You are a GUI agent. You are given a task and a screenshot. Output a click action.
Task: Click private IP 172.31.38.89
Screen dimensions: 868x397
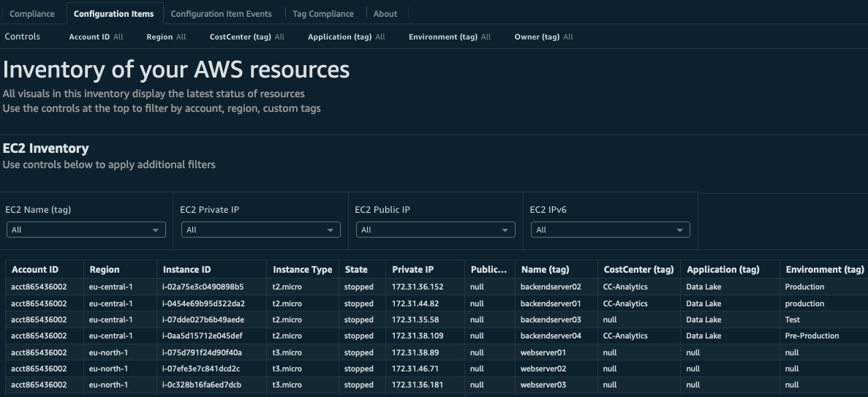pos(415,352)
